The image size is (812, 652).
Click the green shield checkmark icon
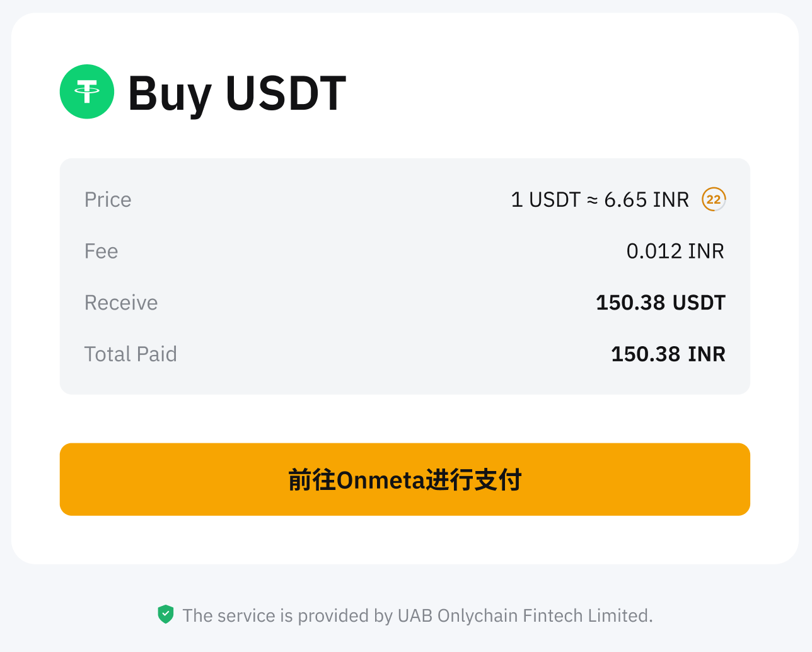click(166, 615)
